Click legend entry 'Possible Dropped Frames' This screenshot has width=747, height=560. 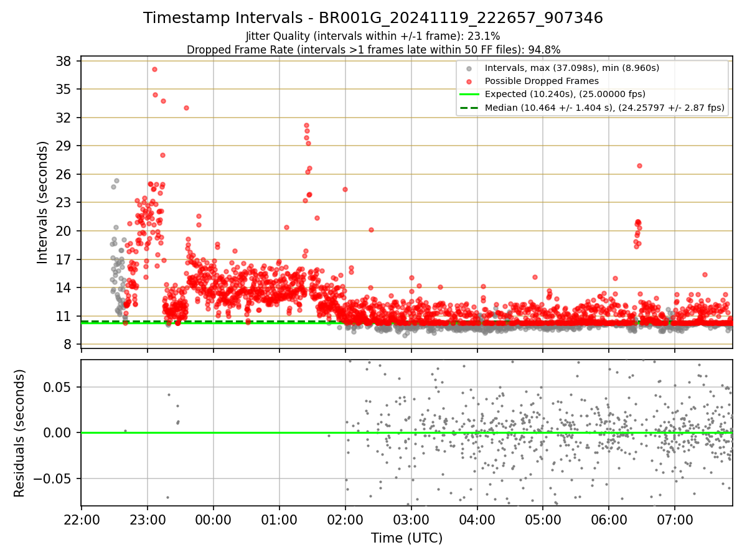click(x=542, y=81)
